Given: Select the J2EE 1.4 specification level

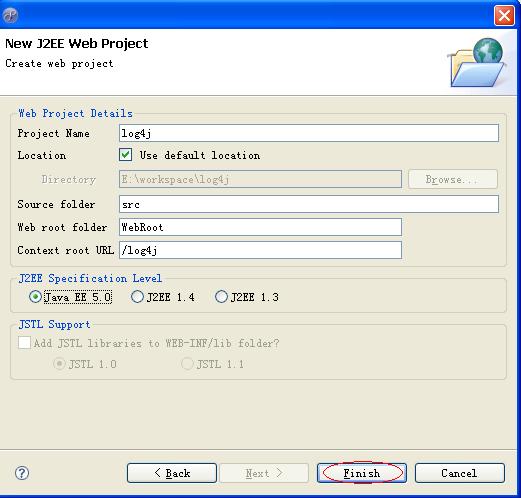Looking at the screenshot, I should pyautogui.click(x=137, y=297).
